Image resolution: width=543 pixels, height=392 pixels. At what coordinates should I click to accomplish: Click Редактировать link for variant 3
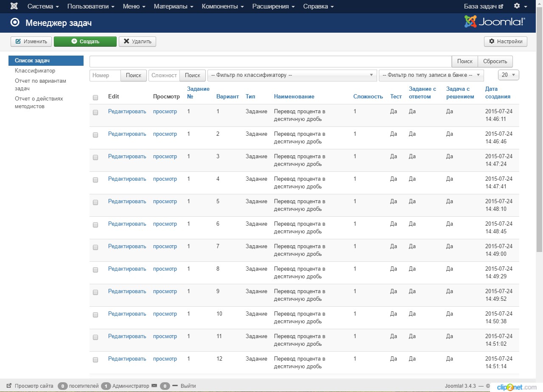(127, 157)
